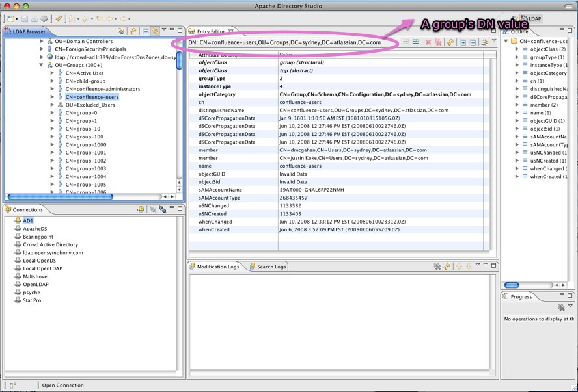Click Collapse All in Entry Editor toolbar
The height and width of the screenshot is (392, 578).
[x=473, y=42]
